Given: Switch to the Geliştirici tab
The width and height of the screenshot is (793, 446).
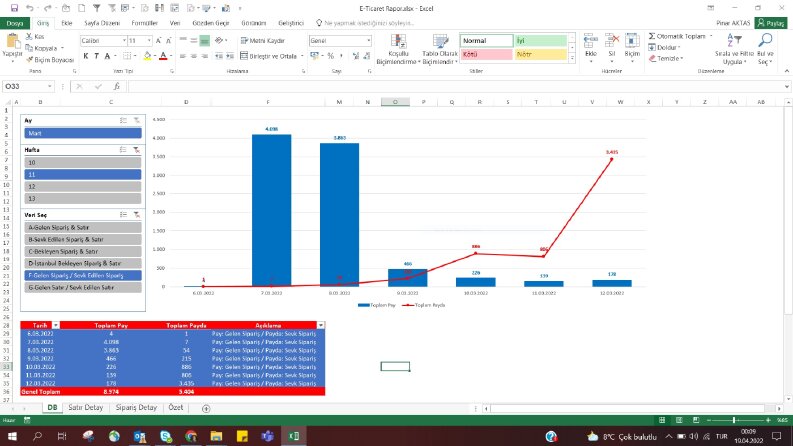Looking at the screenshot, I should click(291, 23).
